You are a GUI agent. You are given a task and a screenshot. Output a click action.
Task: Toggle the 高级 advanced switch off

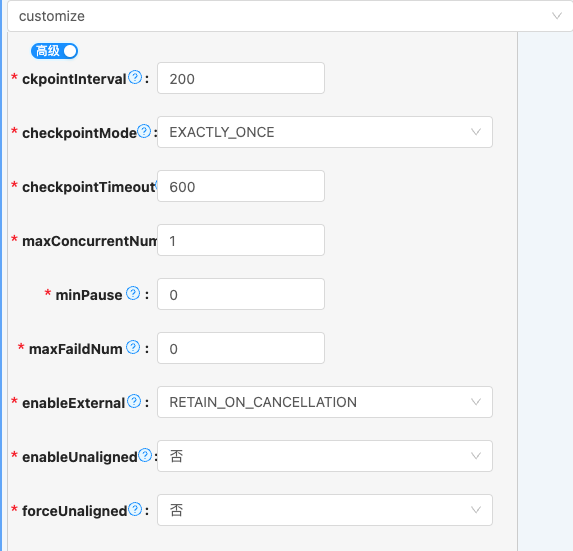[54, 51]
